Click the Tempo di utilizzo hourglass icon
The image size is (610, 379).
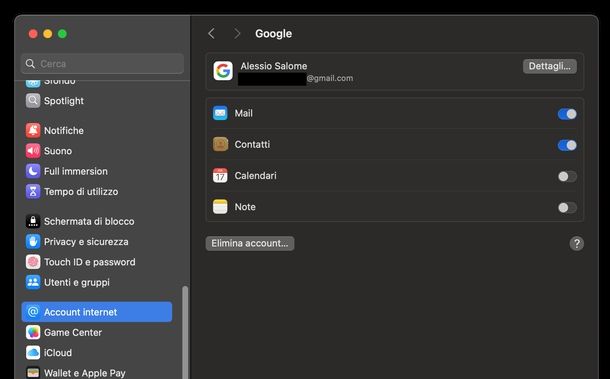33,191
